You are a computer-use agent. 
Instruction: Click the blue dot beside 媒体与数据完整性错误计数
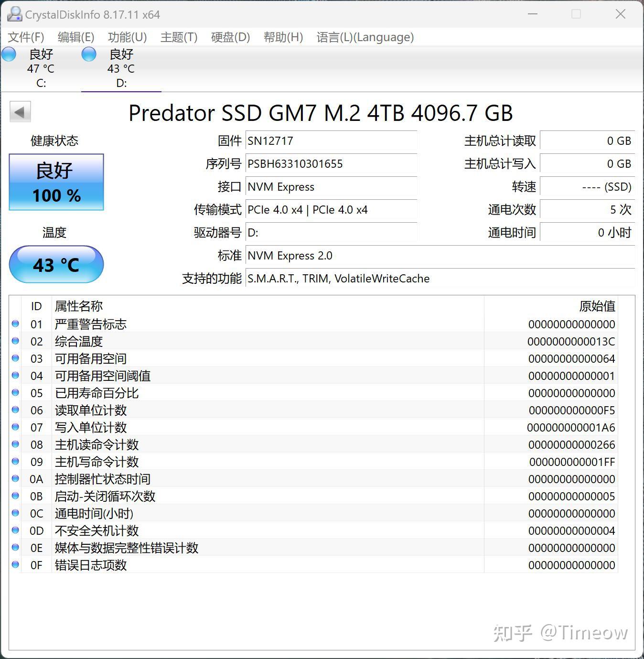click(x=15, y=548)
